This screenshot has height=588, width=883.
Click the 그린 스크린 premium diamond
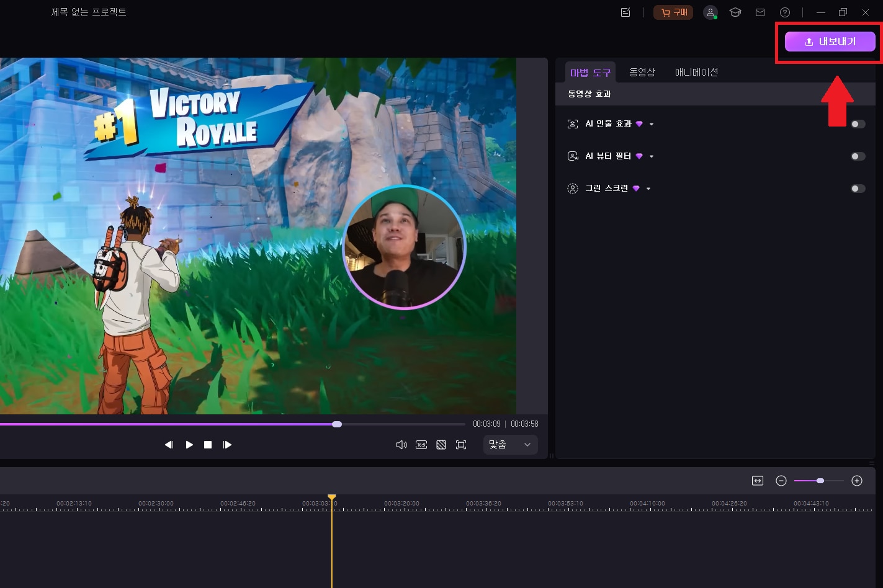[x=636, y=189]
